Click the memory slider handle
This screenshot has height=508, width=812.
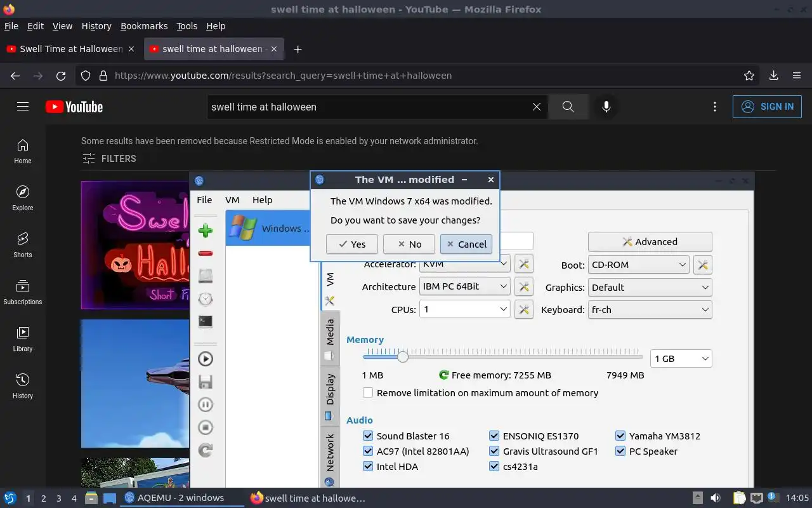403,356
